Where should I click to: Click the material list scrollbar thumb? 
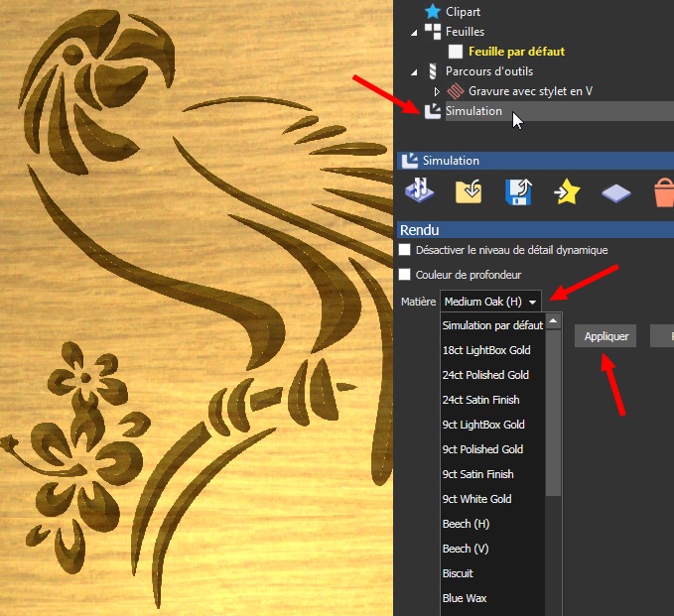(553, 413)
